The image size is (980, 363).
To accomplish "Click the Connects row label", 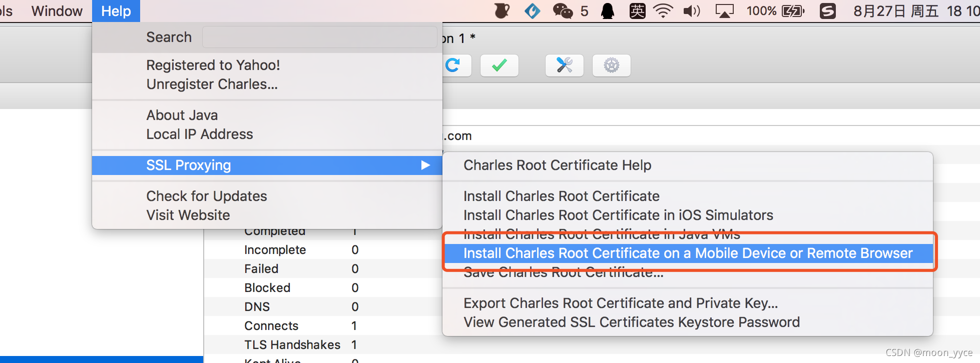I will (271, 325).
